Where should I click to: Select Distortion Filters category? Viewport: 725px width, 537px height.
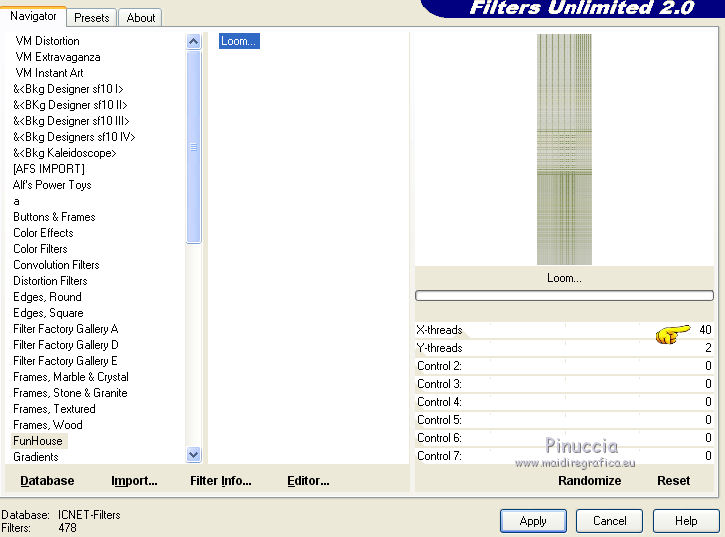[50, 281]
